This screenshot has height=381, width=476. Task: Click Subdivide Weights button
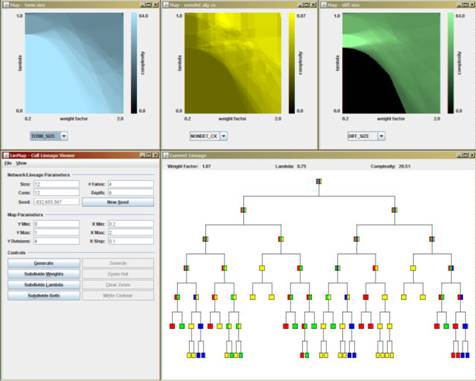tap(44, 274)
